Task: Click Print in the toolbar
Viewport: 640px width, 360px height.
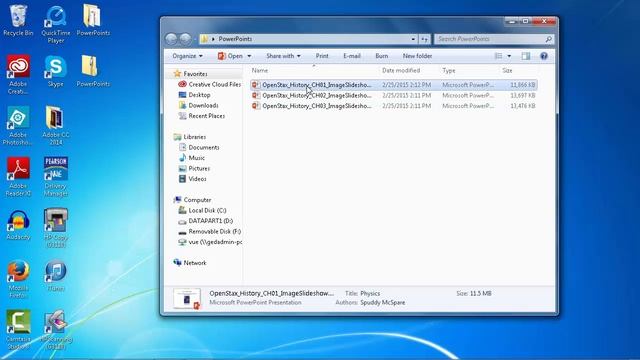Action: pos(322,56)
